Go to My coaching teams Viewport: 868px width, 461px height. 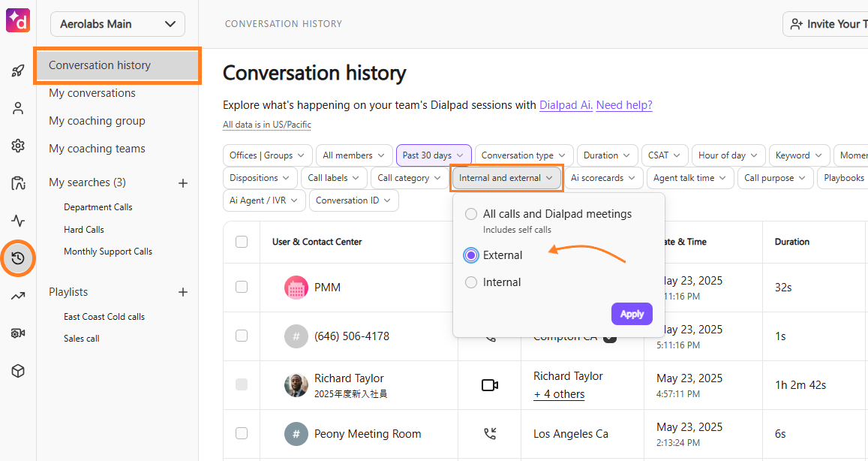click(x=97, y=149)
